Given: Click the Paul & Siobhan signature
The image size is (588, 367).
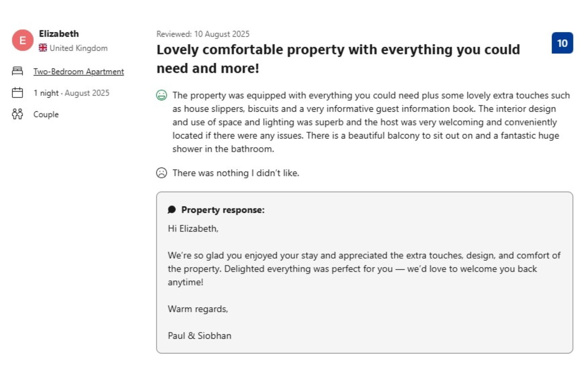Looking at the screenshot, I should (x=200, y=336).
